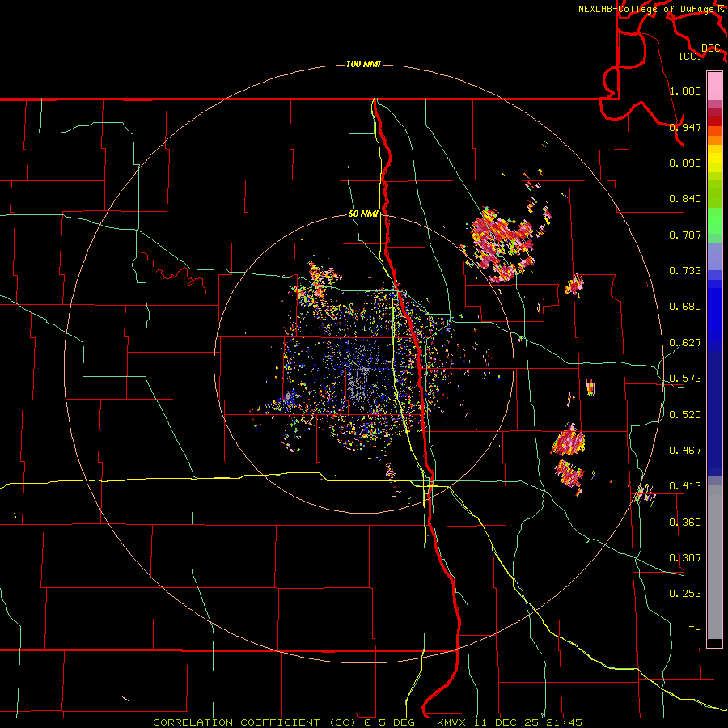Select the 0.840 scale value
This screenshot has width=728, height=728.
(x=685, y=199)
